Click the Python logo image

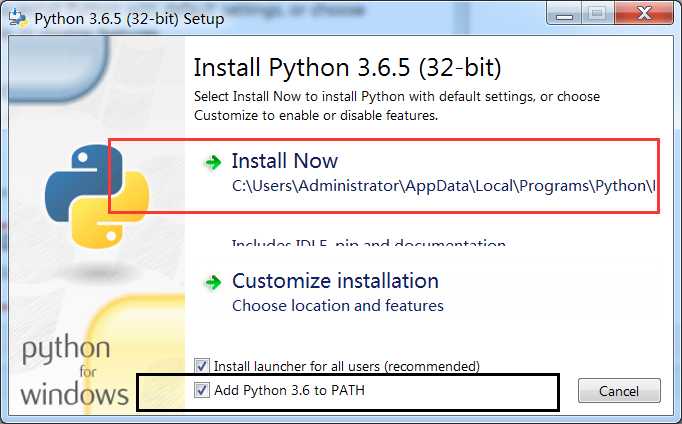[97, 197]
